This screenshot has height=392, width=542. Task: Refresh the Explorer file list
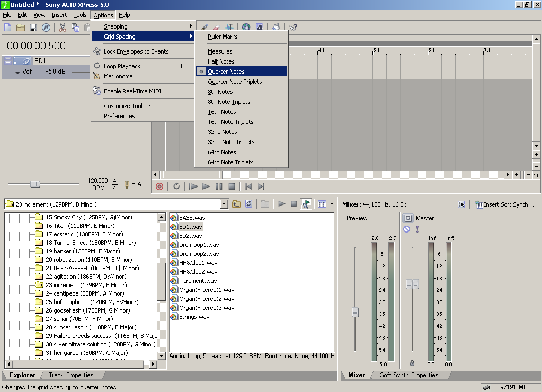pos(249,204)
